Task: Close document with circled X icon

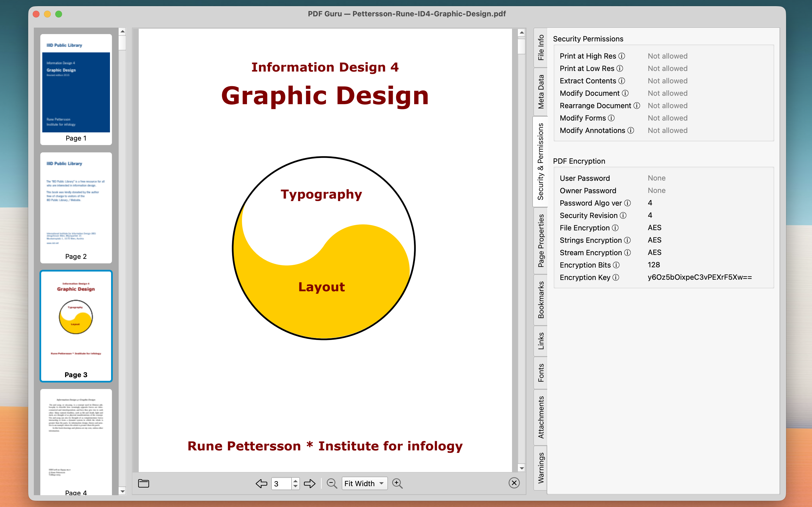Action: [514, 483]
